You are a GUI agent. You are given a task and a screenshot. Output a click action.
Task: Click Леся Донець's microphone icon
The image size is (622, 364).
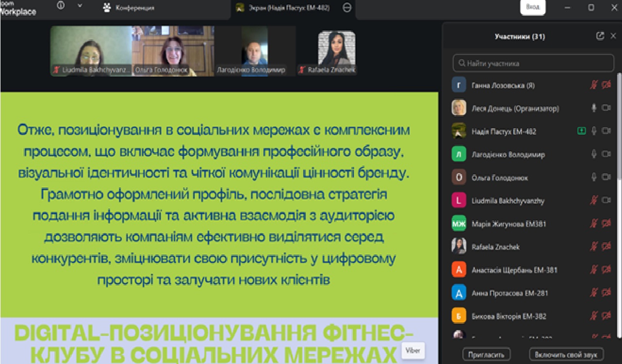(x=594, y=108)
